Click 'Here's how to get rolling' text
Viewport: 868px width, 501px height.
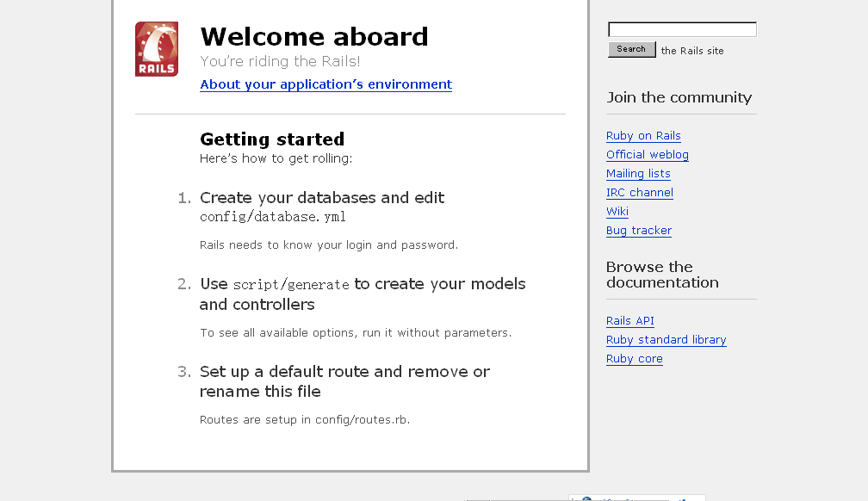point(276,158)
